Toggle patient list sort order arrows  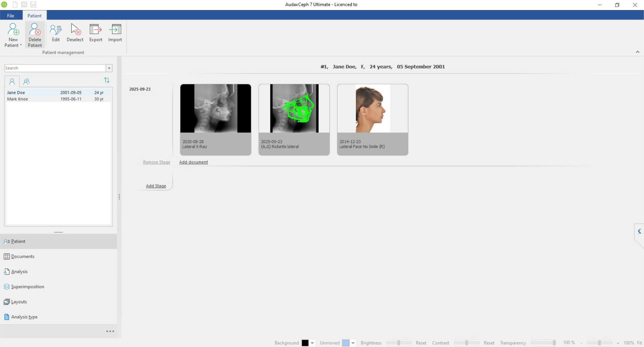pyautogui.click(x=107, y=80)
